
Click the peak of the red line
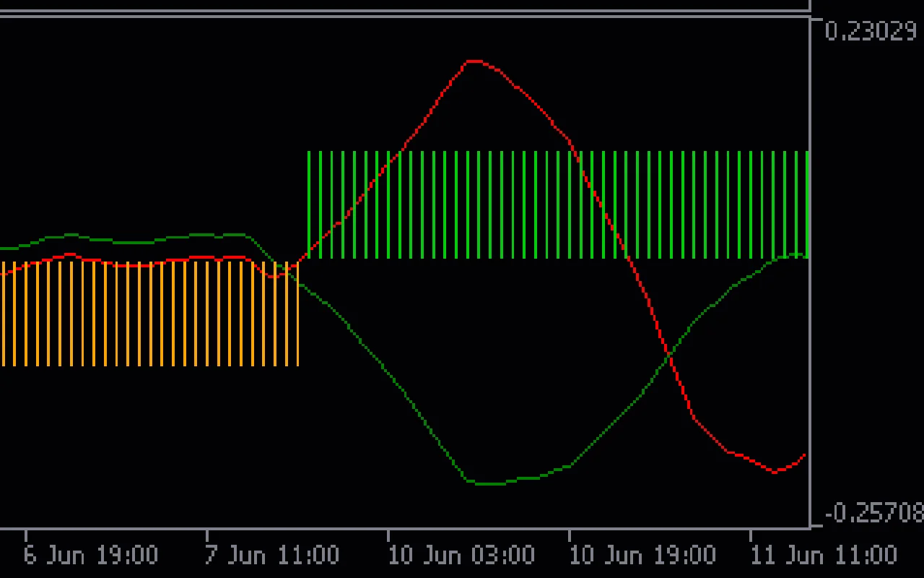473,61
